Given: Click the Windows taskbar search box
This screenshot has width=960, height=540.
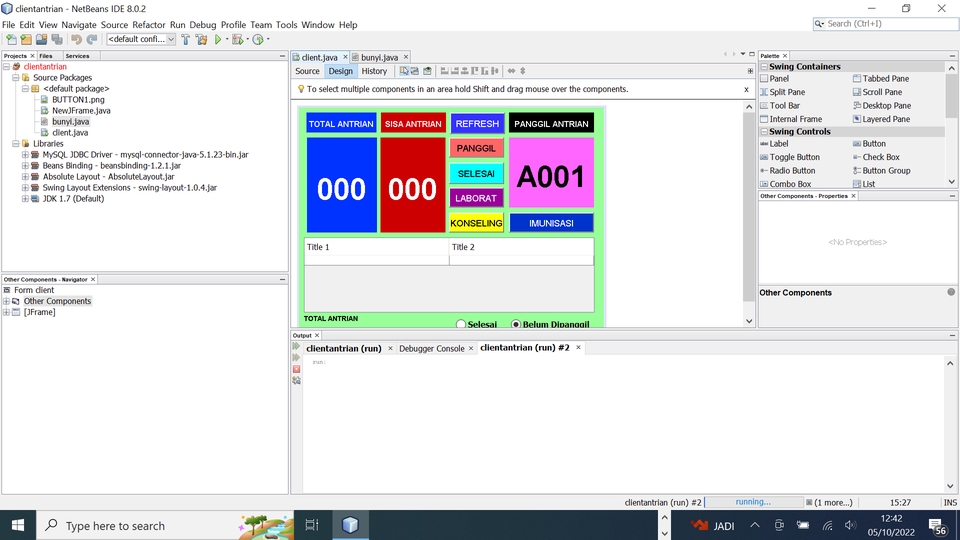Looking at the screenshot, I should pos(165,525).
